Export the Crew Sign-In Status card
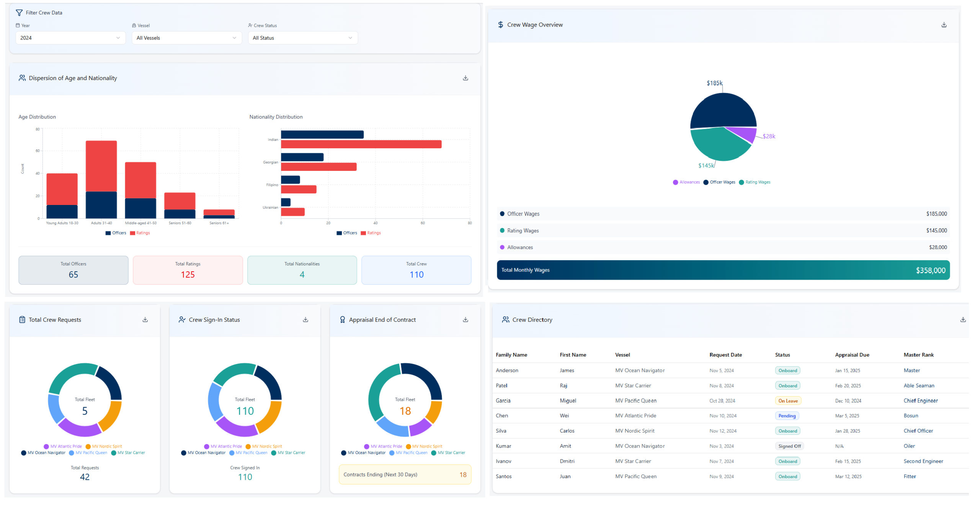980x513 pixels. click(305, 320)
